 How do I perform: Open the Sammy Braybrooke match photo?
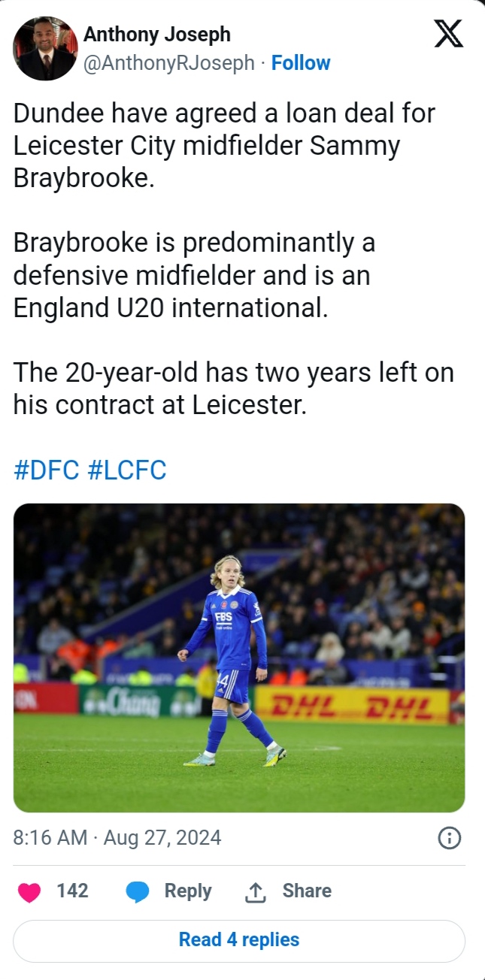pos(239,658)
